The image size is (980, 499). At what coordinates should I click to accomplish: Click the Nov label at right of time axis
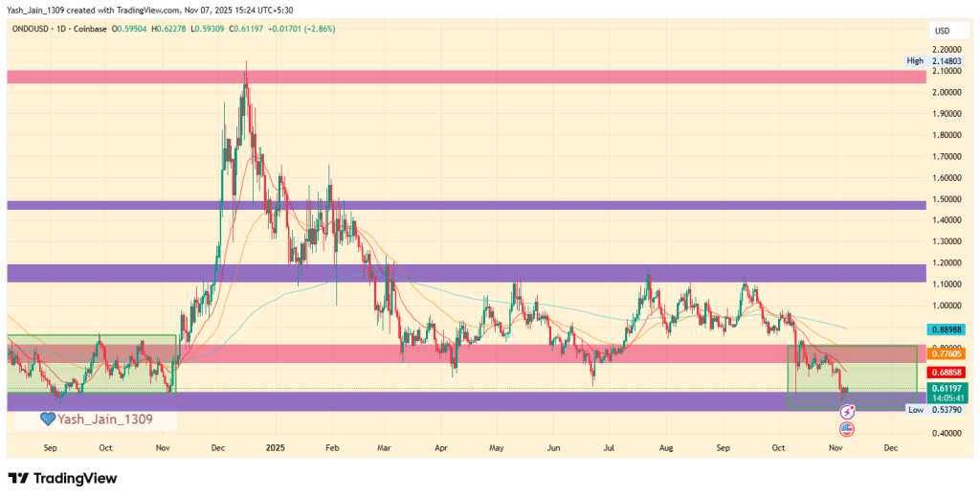835,447
